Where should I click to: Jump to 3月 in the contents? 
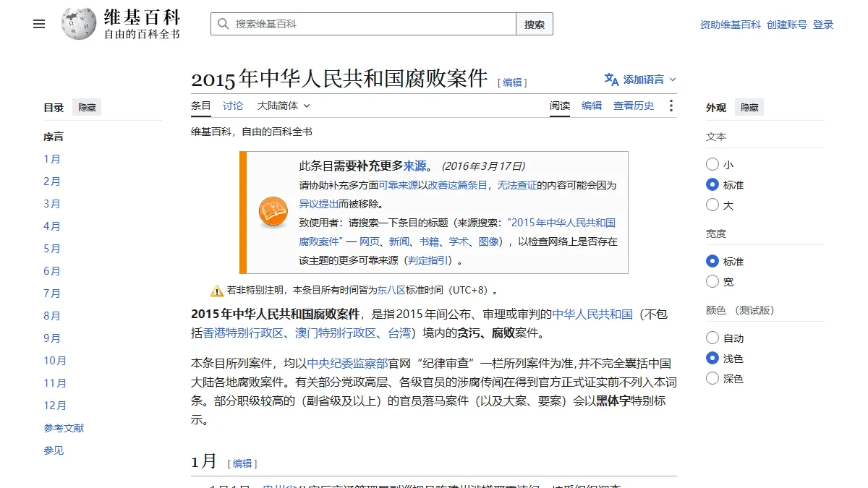(x=52, y=204)
